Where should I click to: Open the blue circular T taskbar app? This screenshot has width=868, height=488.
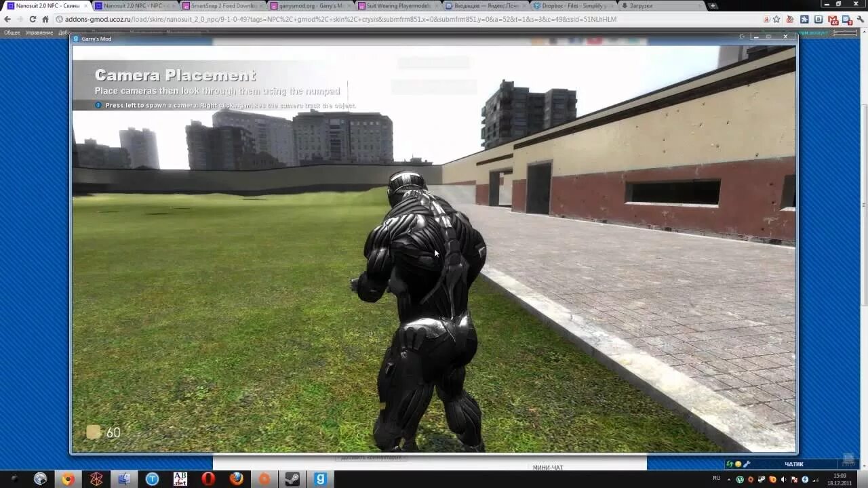(152, 479)
